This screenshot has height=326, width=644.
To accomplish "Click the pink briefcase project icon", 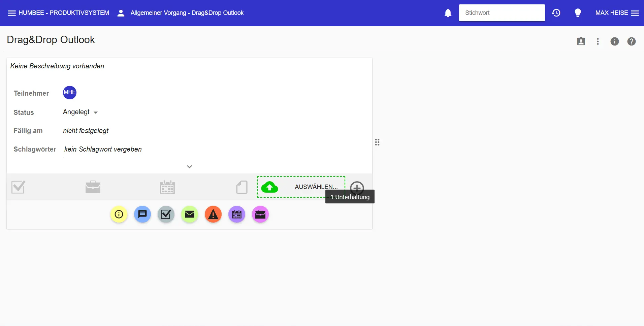I will pyautogui.click(x=260, y=214).
